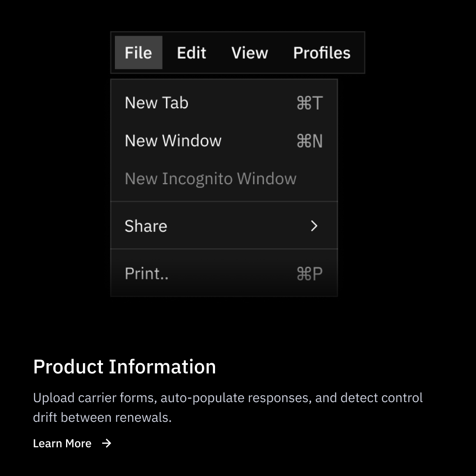
Task: Click the "Upload carrier forms" description line
Action: click(x=228, y=398)
